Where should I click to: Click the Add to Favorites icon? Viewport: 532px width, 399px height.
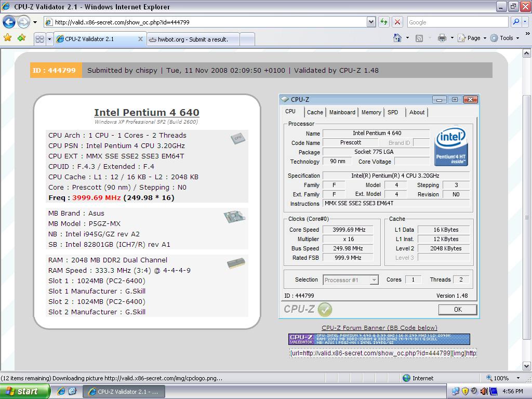click(x=21, y=38)
